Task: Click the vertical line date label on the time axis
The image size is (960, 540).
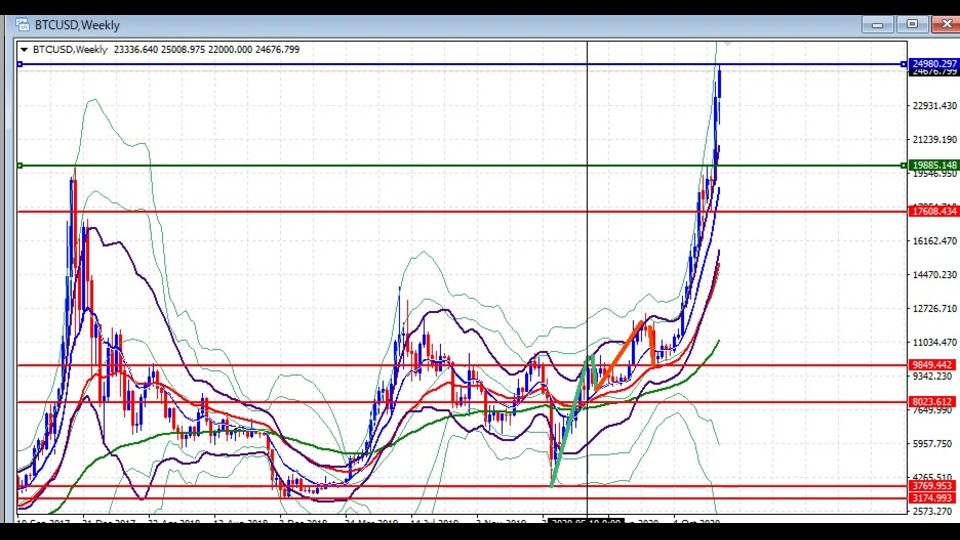Action: 586,522
